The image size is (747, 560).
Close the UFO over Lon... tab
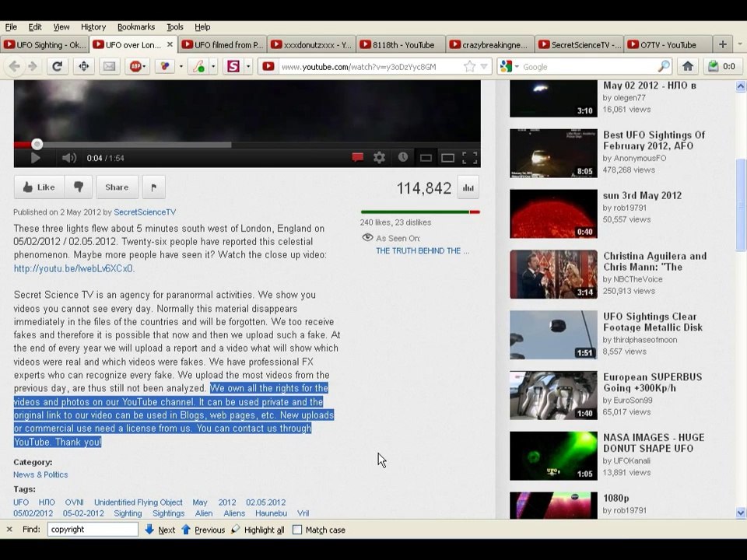(170, 45)
